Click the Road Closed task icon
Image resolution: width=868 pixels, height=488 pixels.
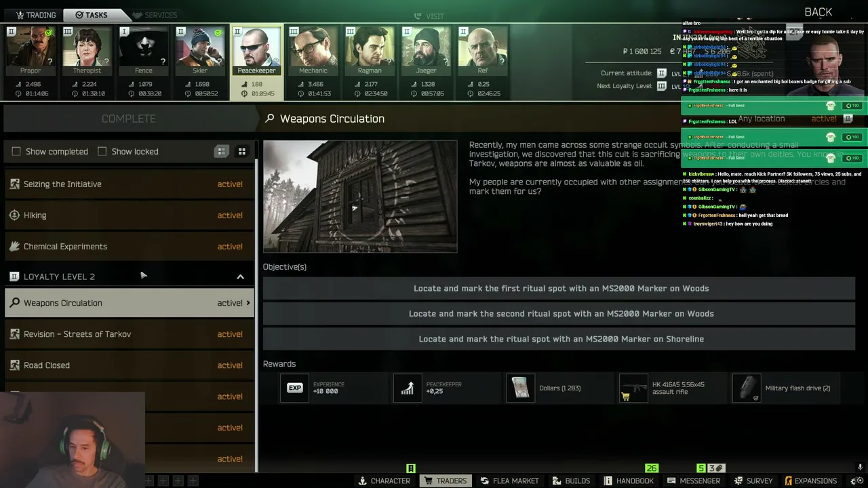(x=14, y=365)
